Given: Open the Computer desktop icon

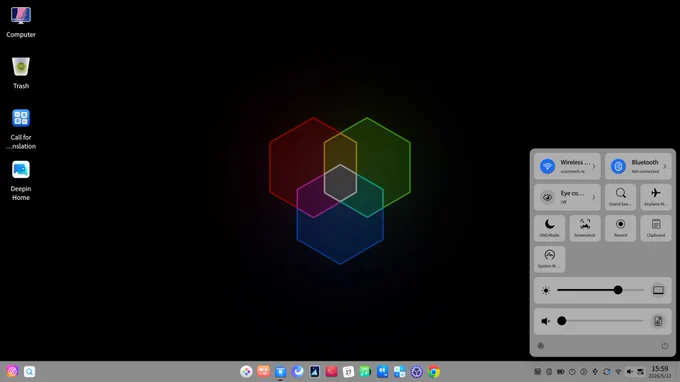Looking at the screenshot, I should click(20, 23).
